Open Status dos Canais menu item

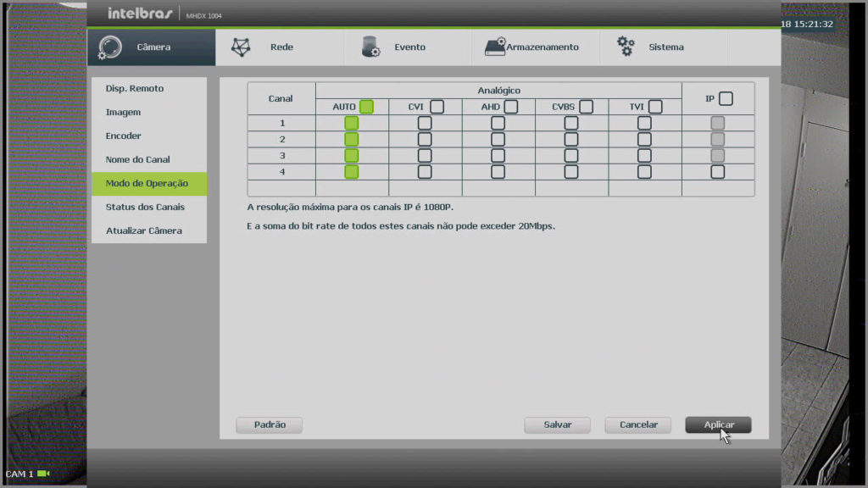pyautogui.click(x=149, y=208)
